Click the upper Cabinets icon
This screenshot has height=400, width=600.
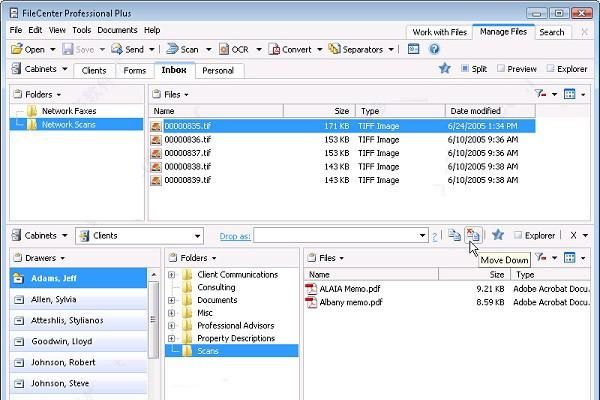tap(16, 69)
